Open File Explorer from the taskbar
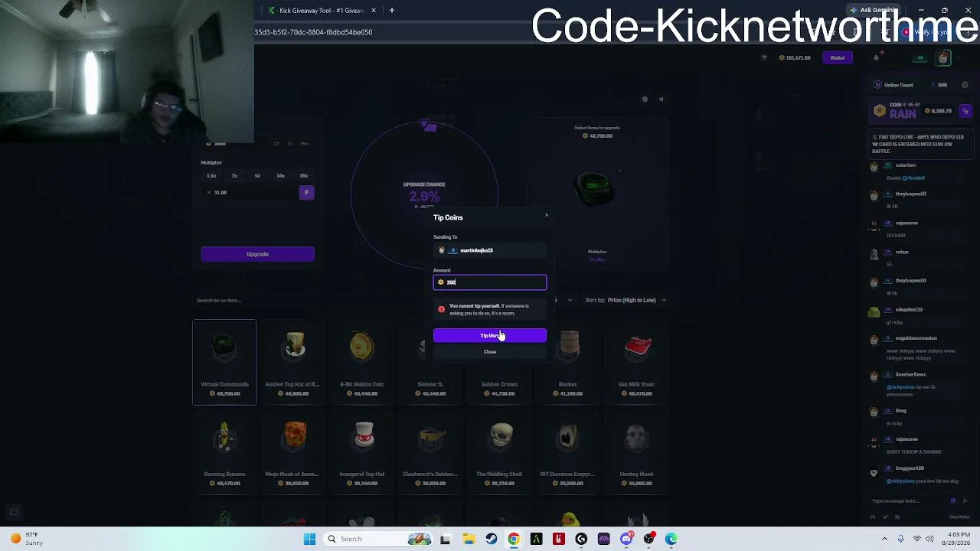980x551 pixels. [469, 539]
